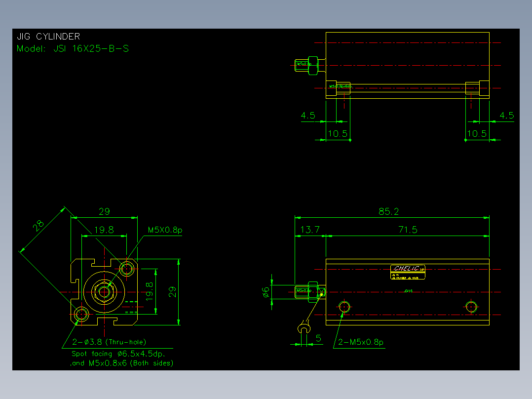The width and height of the screenshot is (532, 399).
Task: Click the "85.2" overall length dimension
Action: pyautogui.click(x=389, y=211)
